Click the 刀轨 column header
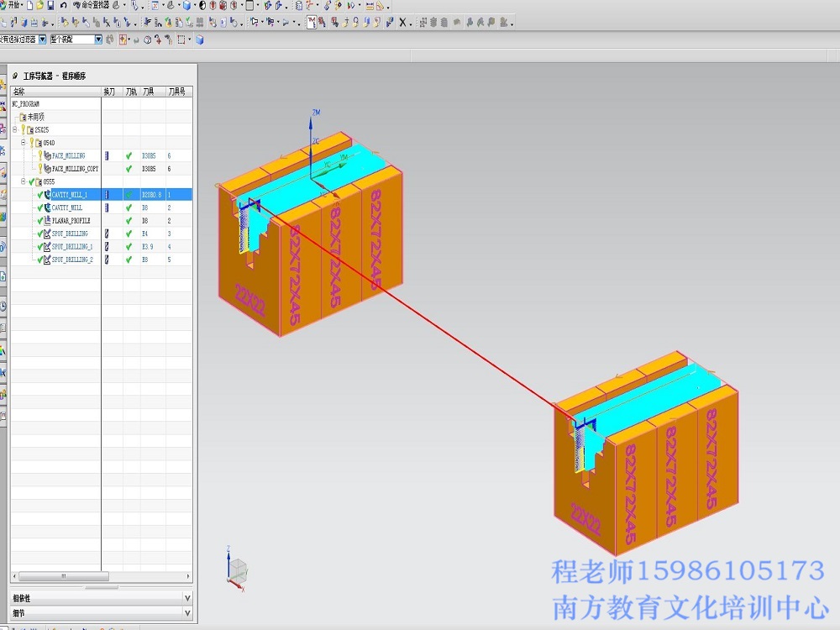 132,92
